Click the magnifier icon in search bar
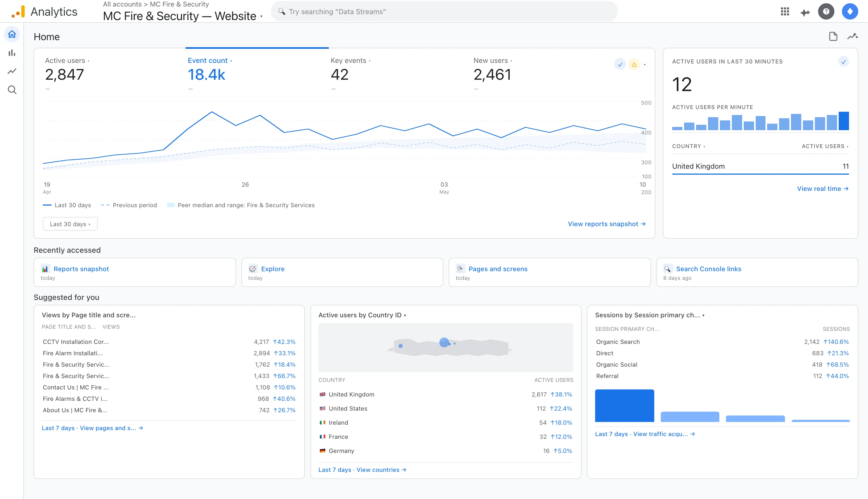 (x=282, y=12)
